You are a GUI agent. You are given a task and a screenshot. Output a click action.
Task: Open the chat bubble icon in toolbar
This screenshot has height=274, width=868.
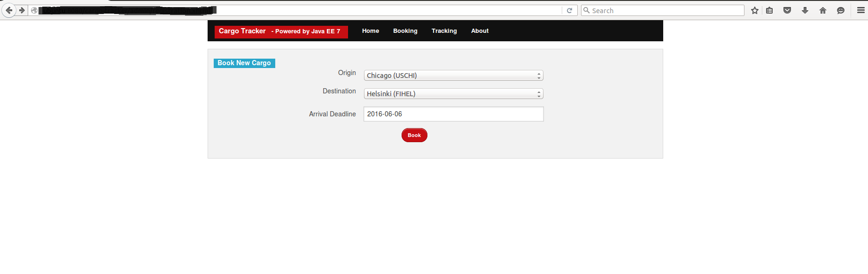point(841,10)
